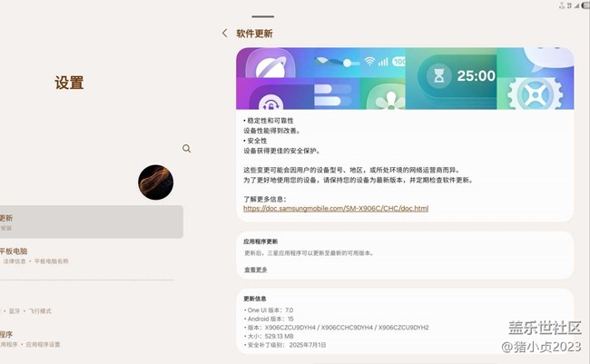Image resolution: width=590 pixels, height=364 pixels.
Task: Tap the lock rotation icon in banner
Action: point(270,101)
